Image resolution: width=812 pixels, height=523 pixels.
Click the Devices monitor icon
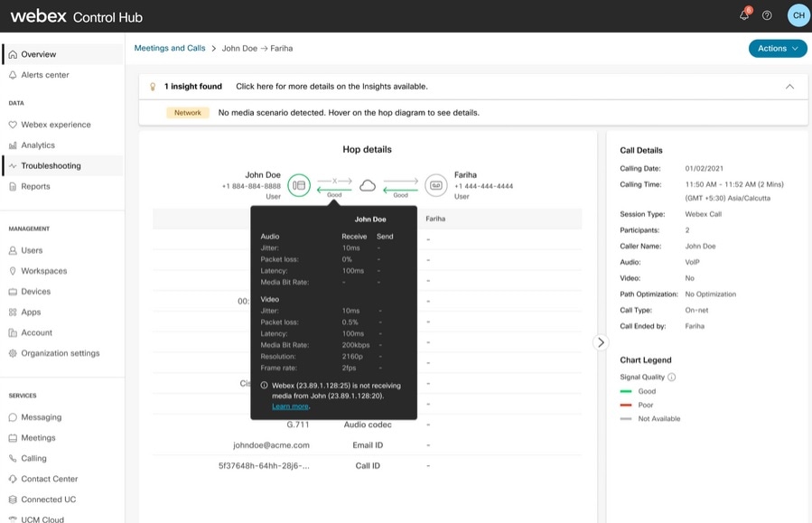point(13,292)
